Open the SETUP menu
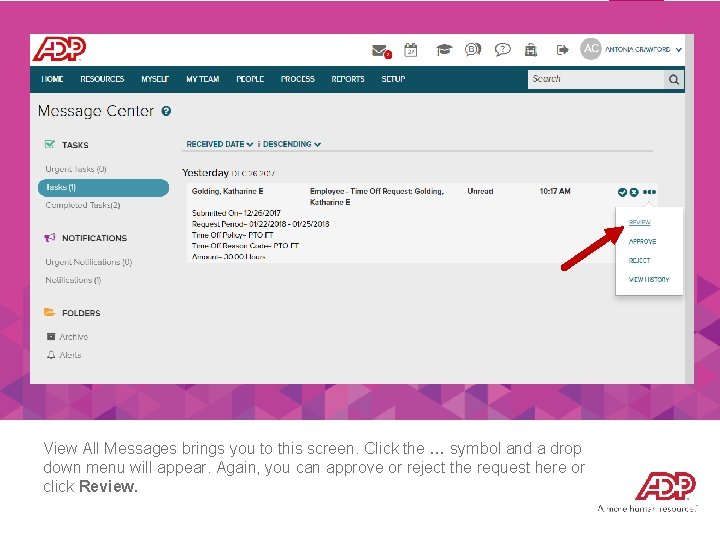 coord(393,79)
